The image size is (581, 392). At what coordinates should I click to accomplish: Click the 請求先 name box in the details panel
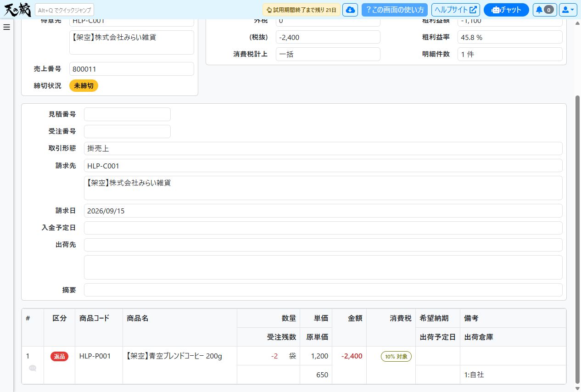323,188
